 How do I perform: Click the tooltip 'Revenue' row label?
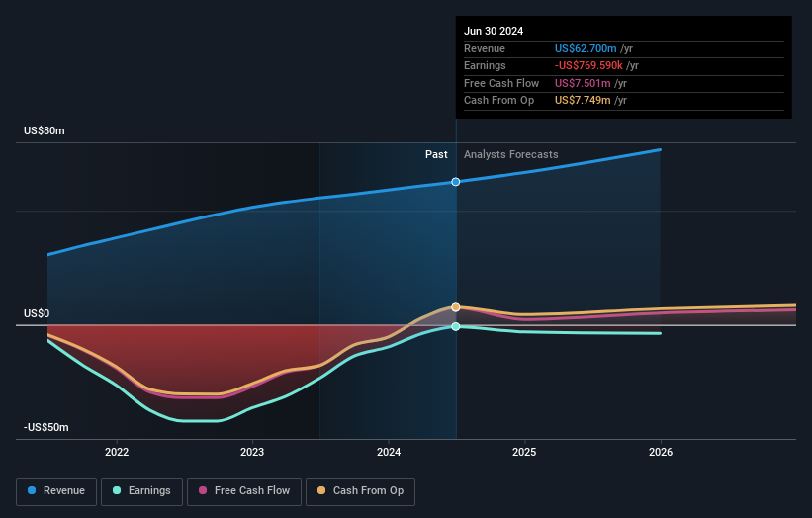click(485, 48)
